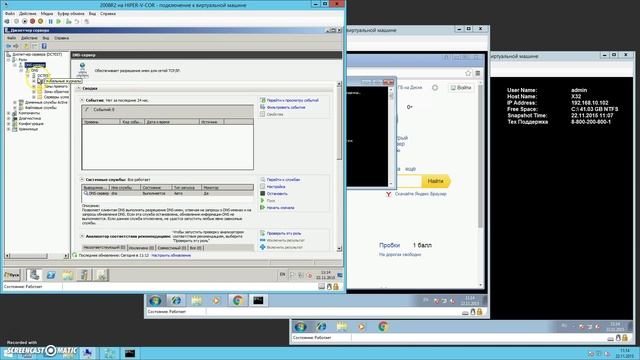
Task: Click Настройка link for system services
Action: (x=276, y=187)
